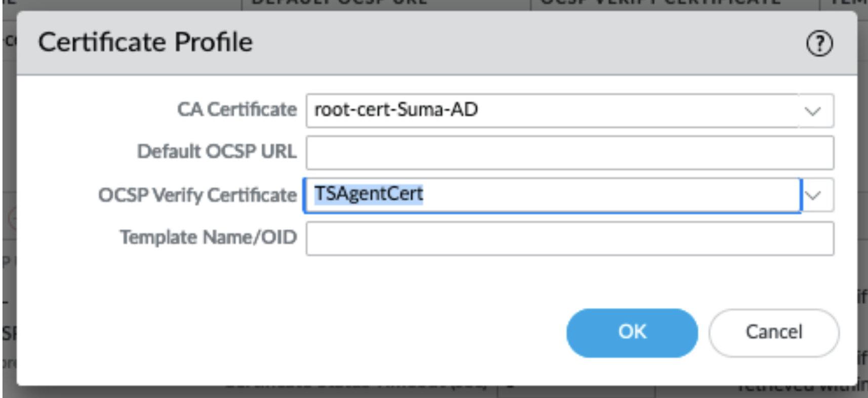The height and width of the screenshot is (398, 868).
Task: Click the Default OCSP URL input field
Action: [570, 152]
